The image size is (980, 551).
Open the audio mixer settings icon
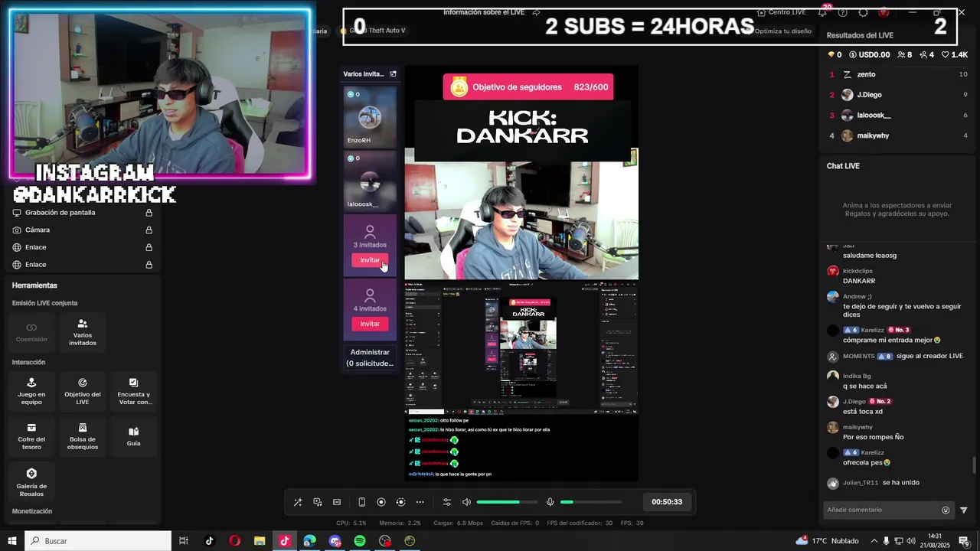pyautogui.click(x=447, y=502)
